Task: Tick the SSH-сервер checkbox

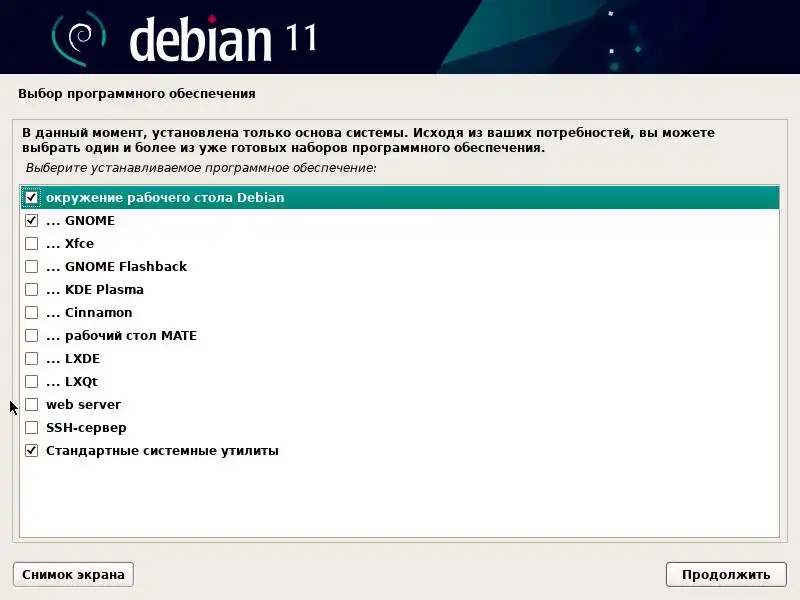Action: point(32,428)
